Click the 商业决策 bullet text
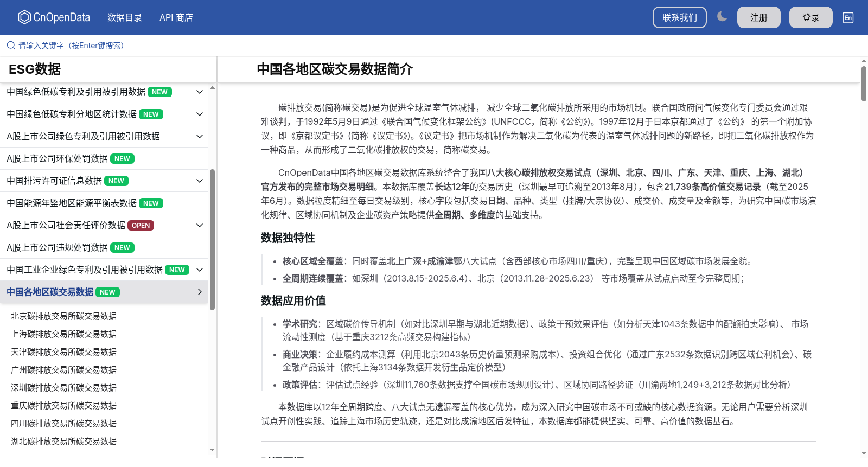The height and width of the screenshot is (467, 868). pos(300,355)
